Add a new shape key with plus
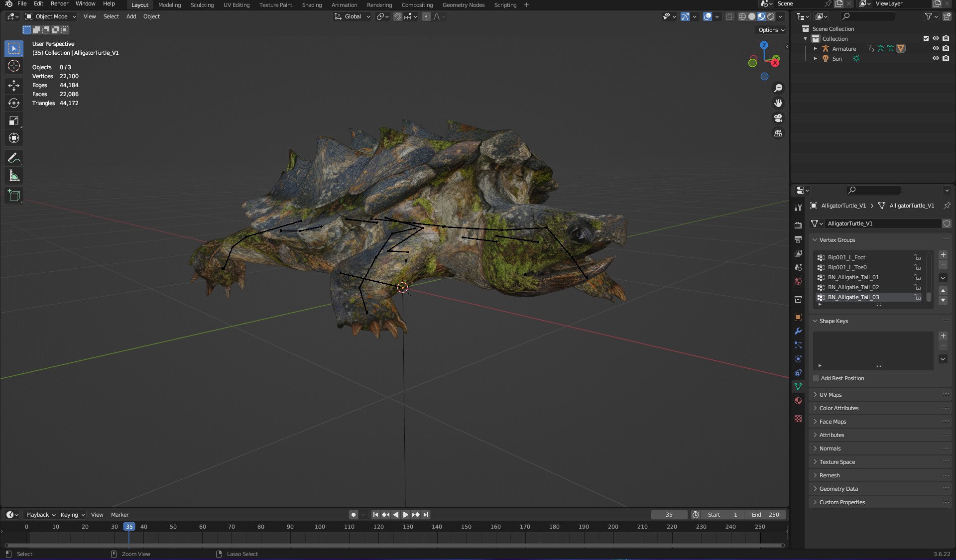The height and width of the screenshot is (560, 956). [x=943, y=336]
